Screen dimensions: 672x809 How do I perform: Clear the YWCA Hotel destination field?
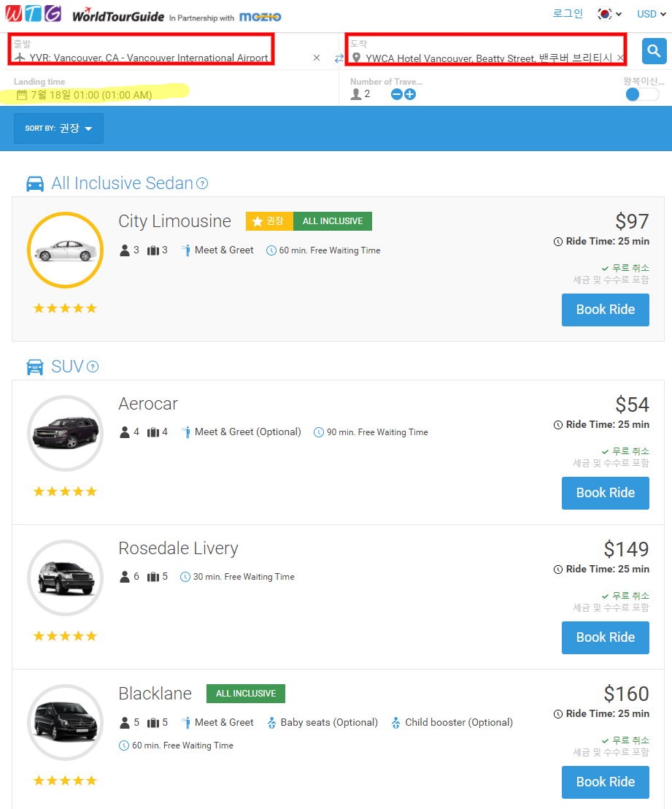(620, 58)
